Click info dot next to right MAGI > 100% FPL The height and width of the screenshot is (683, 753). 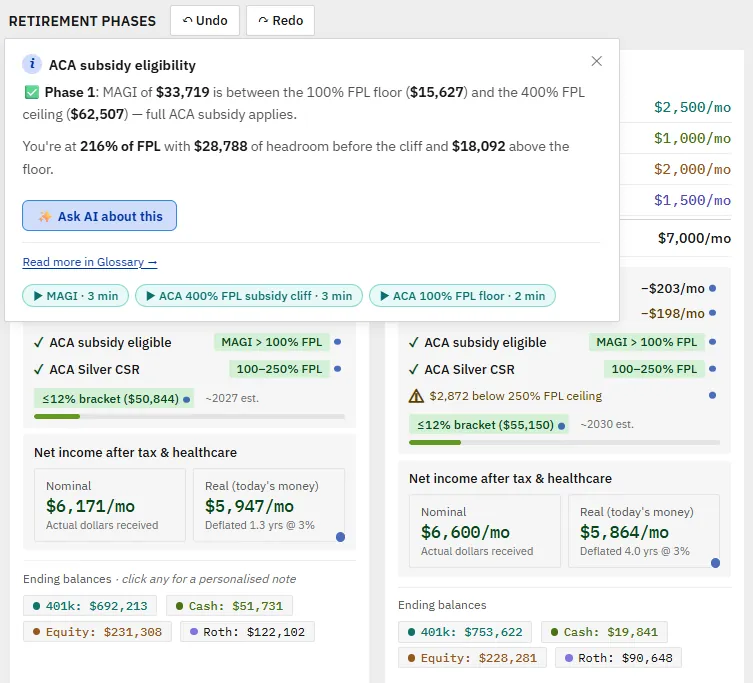713,342
